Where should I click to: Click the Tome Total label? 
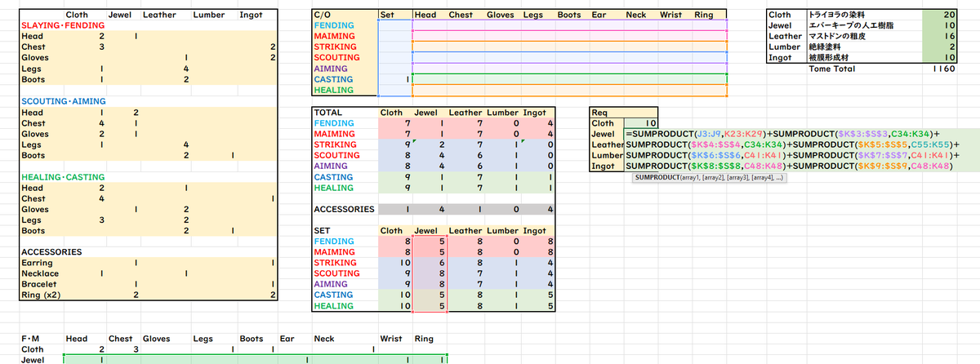(831, 69)
